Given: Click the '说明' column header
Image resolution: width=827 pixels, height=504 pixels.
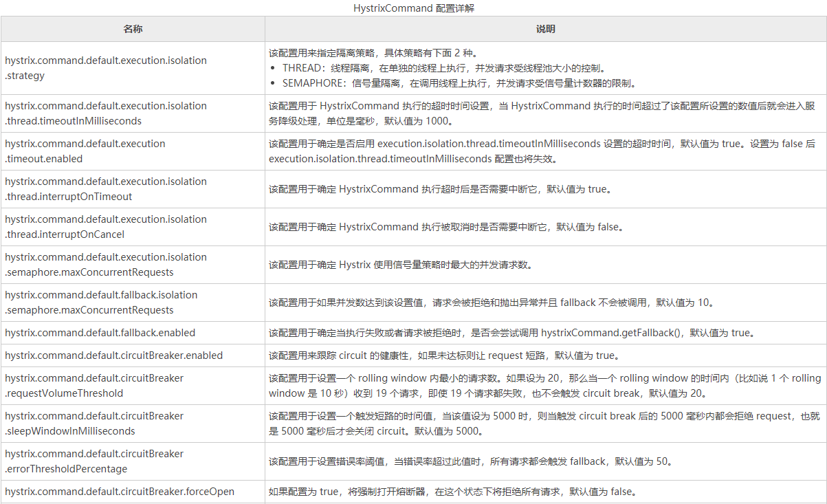Looking at the screenshot, I should click(x=546, y=30).
